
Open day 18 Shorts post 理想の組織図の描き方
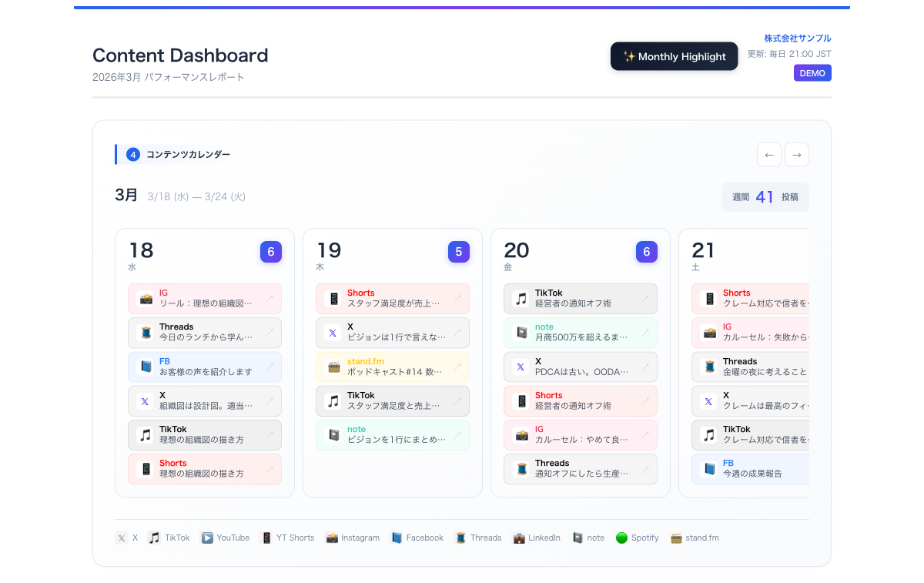[x=205, y=469]
